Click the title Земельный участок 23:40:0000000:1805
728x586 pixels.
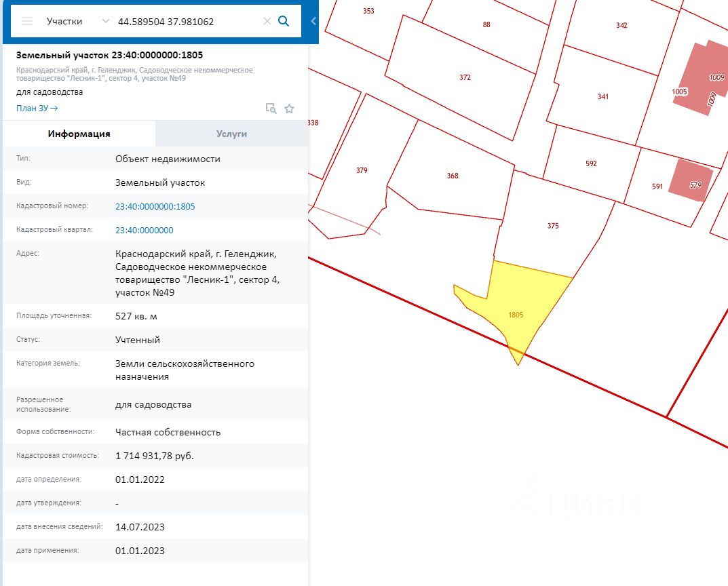coord(109,55)
